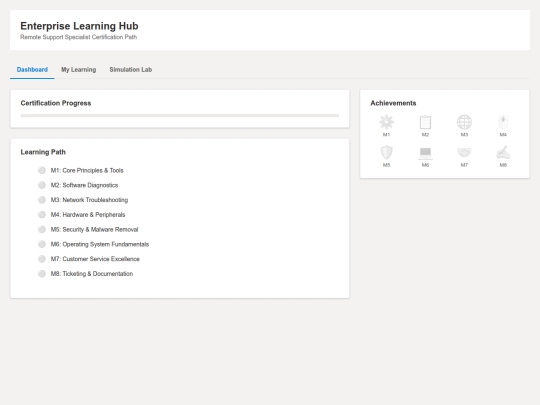The image size is (540, 405).
Task: Click the M3 globe achievement badge
Action: click(464, 122)
